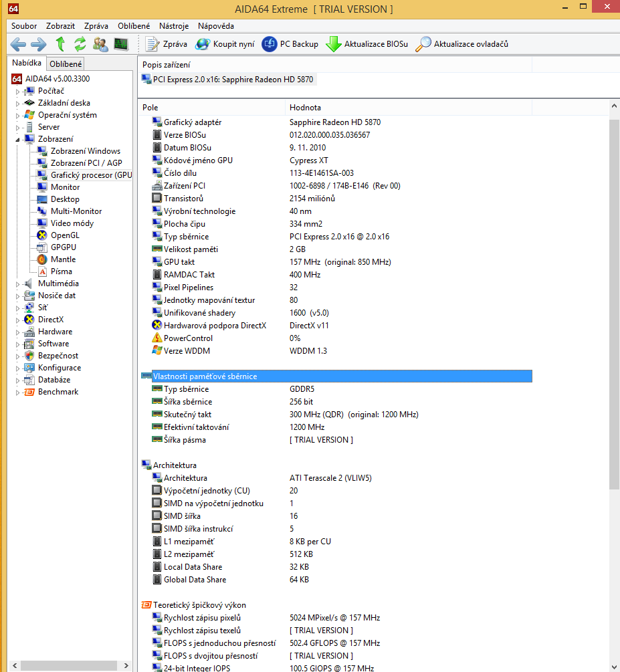
Task: Go back with the left arrow icon
Action: (18, 44)
